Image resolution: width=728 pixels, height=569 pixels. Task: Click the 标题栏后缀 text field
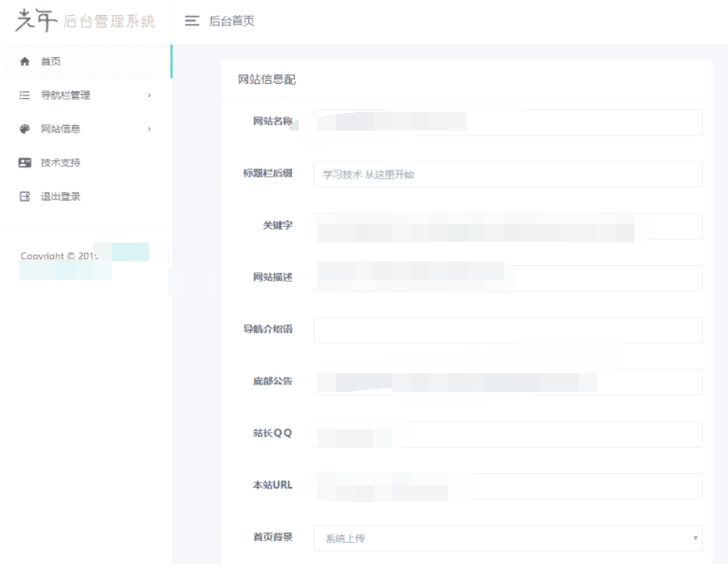click(x=507, y=174)
